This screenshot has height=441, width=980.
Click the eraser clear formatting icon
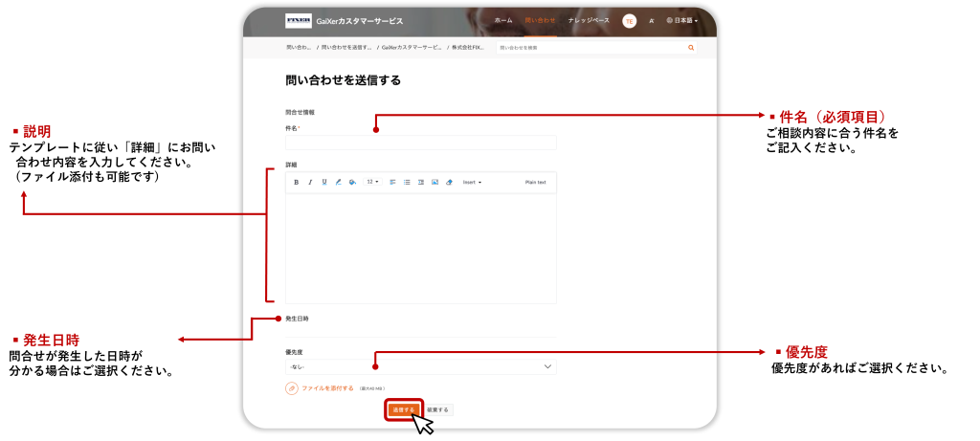[449, 182]
